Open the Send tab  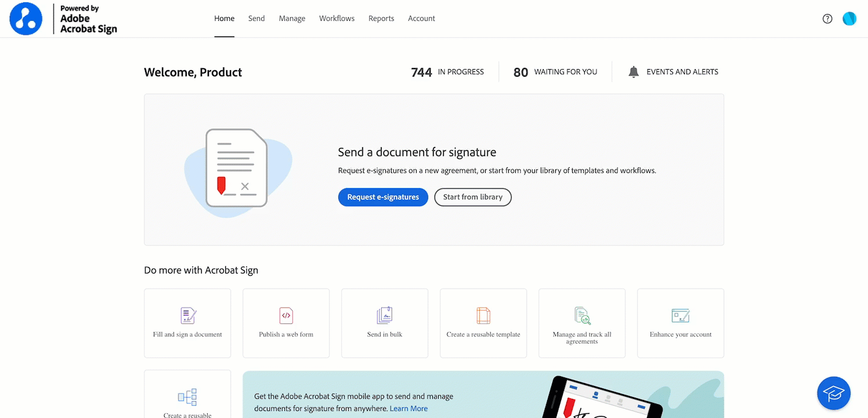click(256, 19)
